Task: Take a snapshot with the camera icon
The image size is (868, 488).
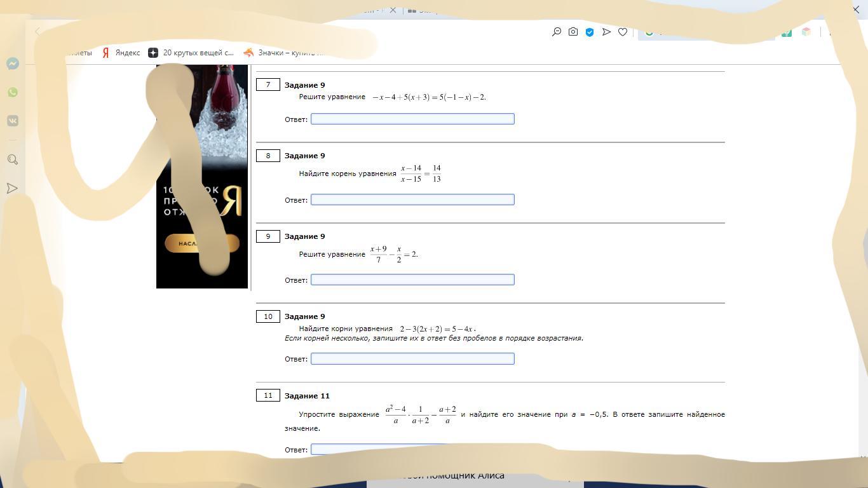Action: click(573, 32)
